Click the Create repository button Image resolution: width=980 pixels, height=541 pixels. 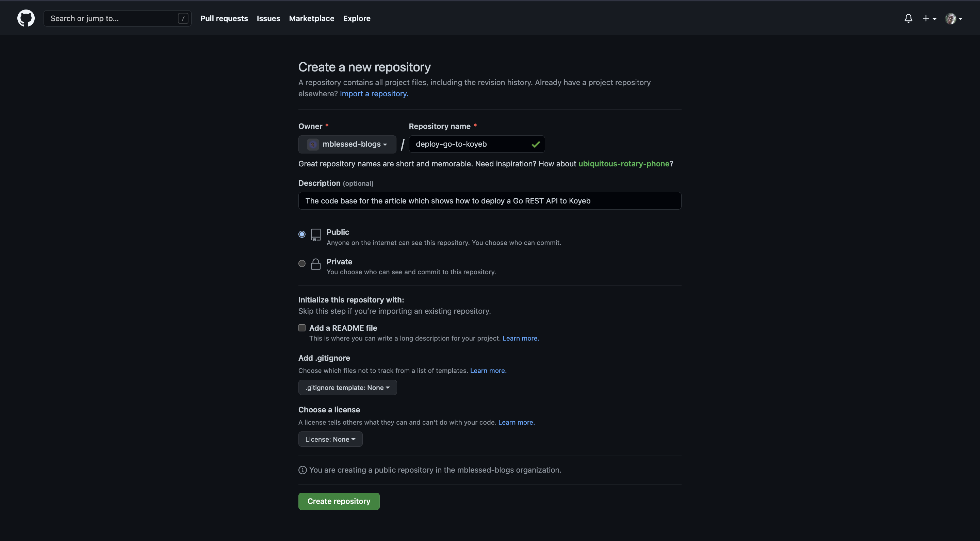(339, 501)
